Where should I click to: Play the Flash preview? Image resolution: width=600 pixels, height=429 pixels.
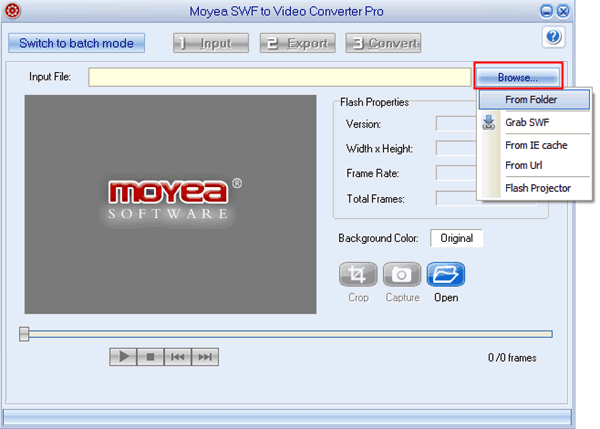pyautogui.click(x=123, y=357)
